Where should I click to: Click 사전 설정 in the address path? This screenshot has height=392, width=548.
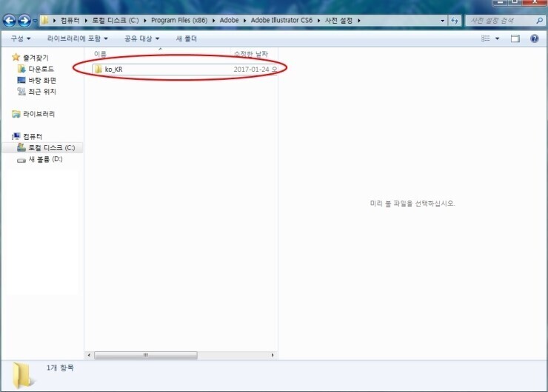coord(338,20)
